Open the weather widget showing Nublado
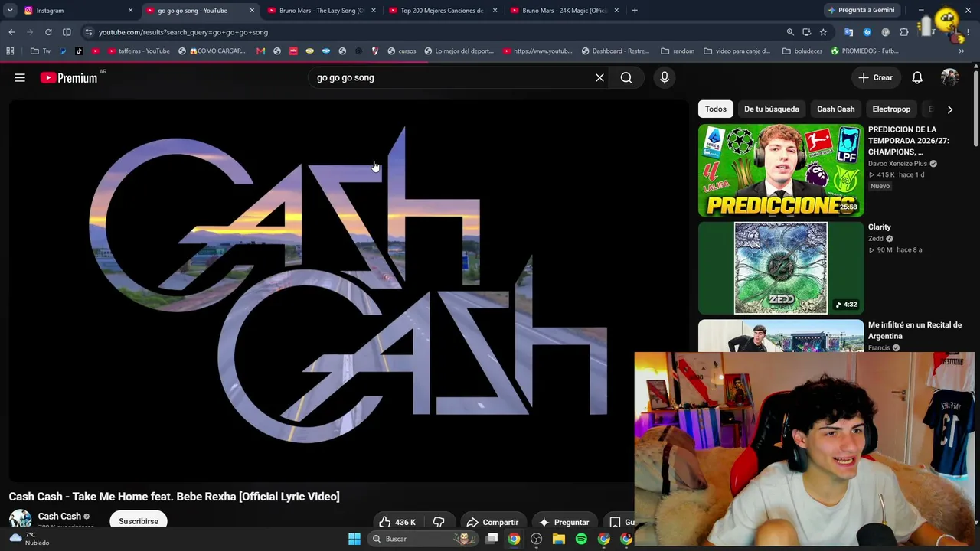The width and height of the screenshot is (980, 551). [29, 539]
